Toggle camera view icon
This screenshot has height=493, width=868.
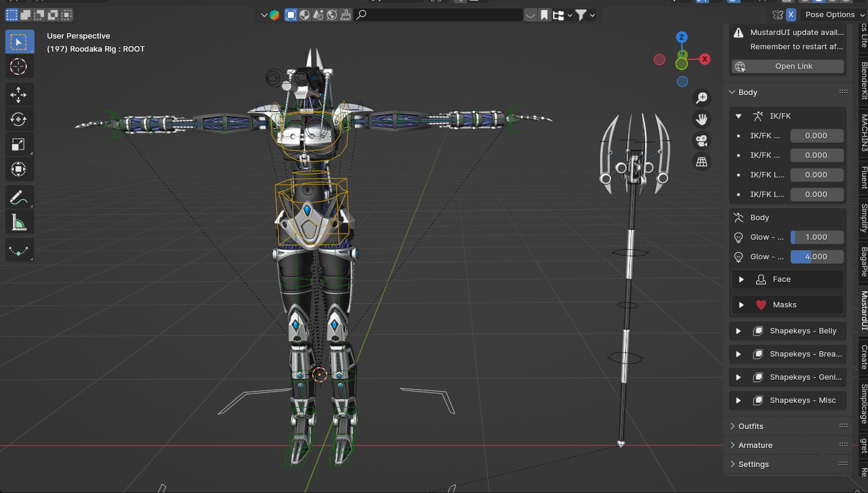point(702,141)
